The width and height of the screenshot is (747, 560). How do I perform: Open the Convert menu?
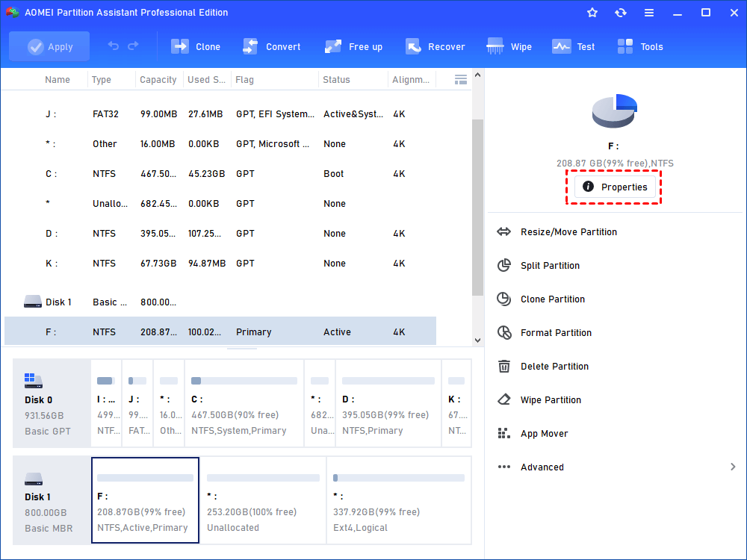click(x=272, y=46)
